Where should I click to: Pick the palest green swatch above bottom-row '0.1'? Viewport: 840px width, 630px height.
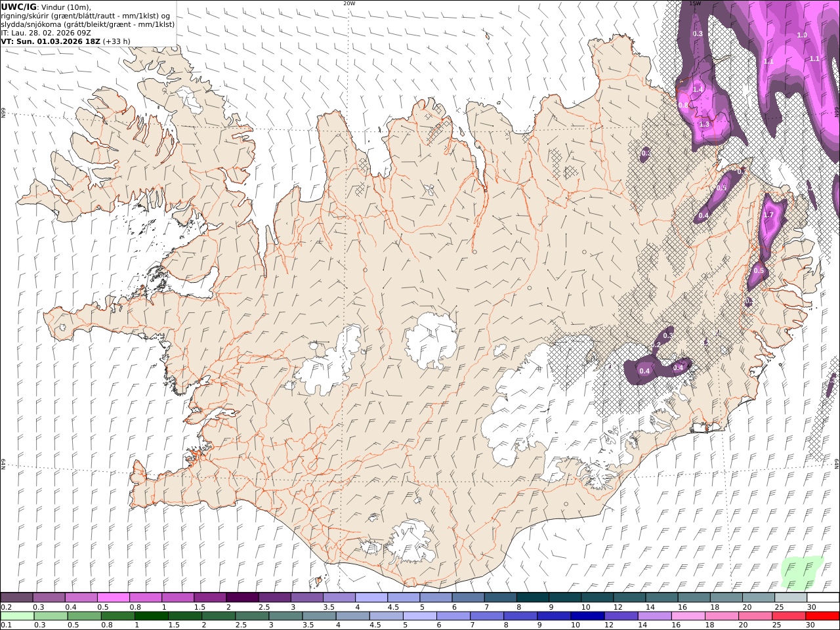[x=17, y=616]
